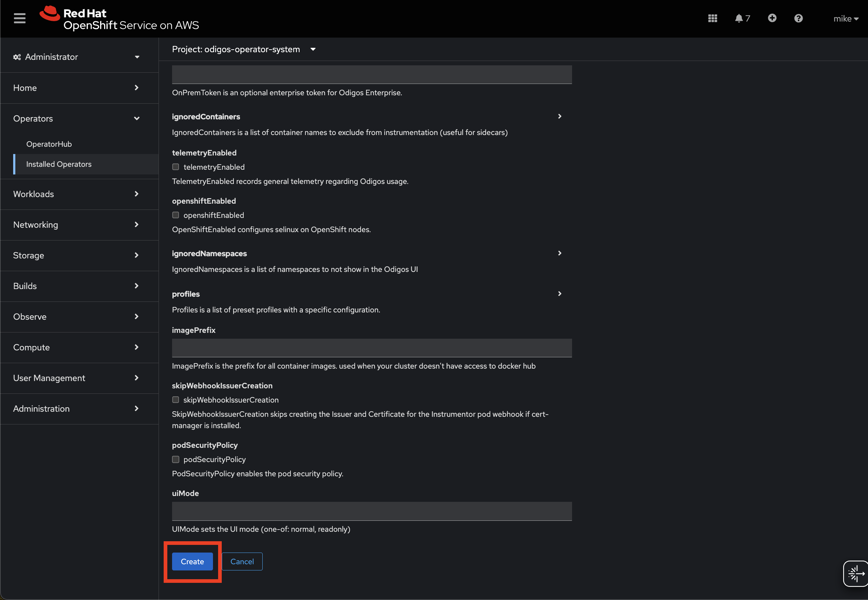
Task: Click the Administrator perspective gear icon
Action: coord(17,57)
